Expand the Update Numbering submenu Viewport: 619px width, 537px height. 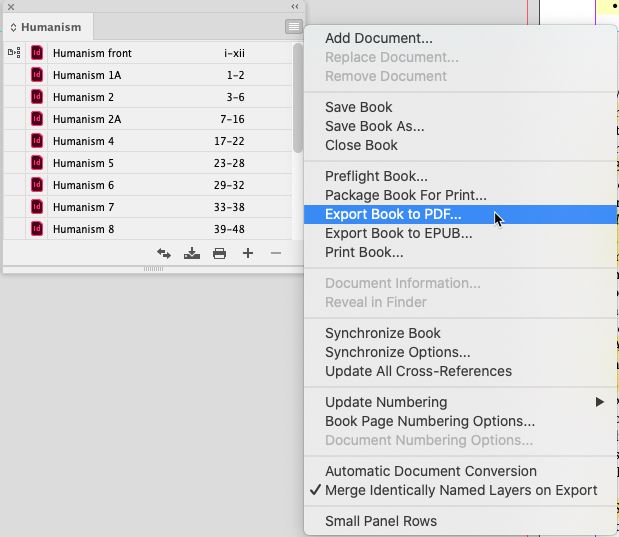click(461, 402)
